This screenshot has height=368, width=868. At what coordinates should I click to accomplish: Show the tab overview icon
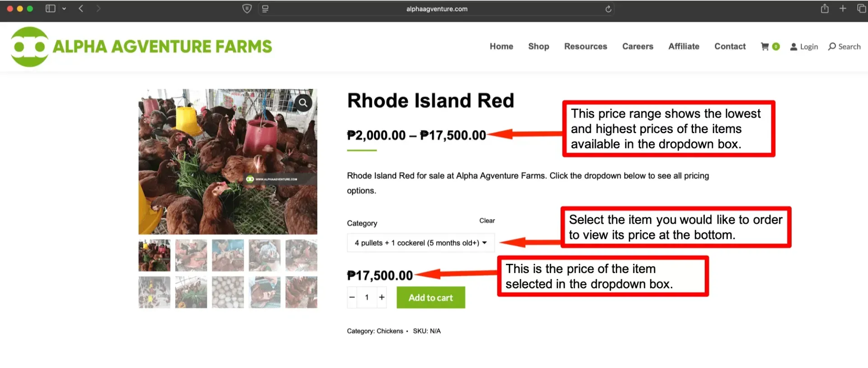tap(861, 9)
